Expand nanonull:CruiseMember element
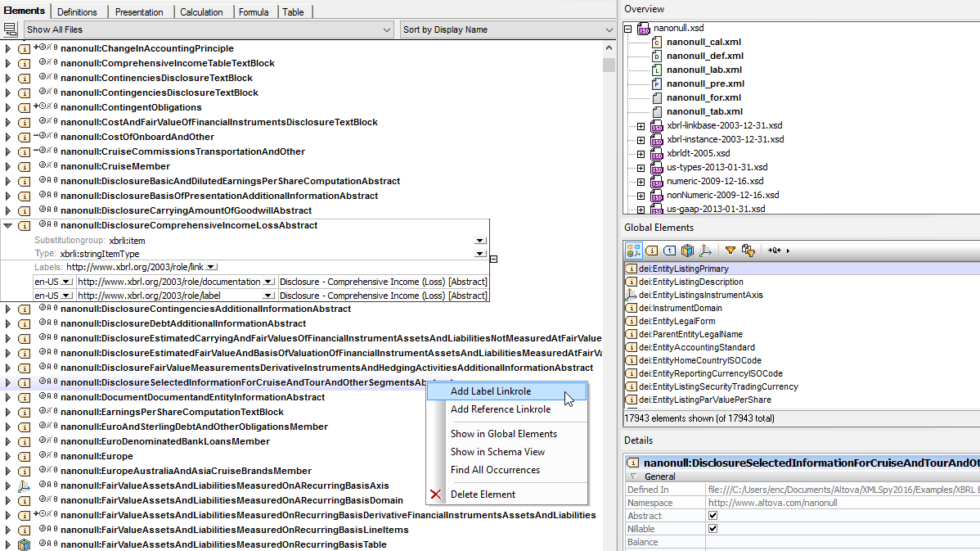The image size is (980, 551). click(7, 166)
